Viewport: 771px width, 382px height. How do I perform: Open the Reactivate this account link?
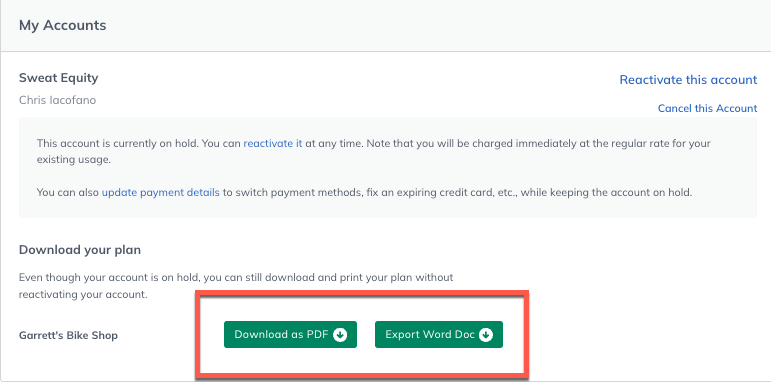click(x=688, y=80)
